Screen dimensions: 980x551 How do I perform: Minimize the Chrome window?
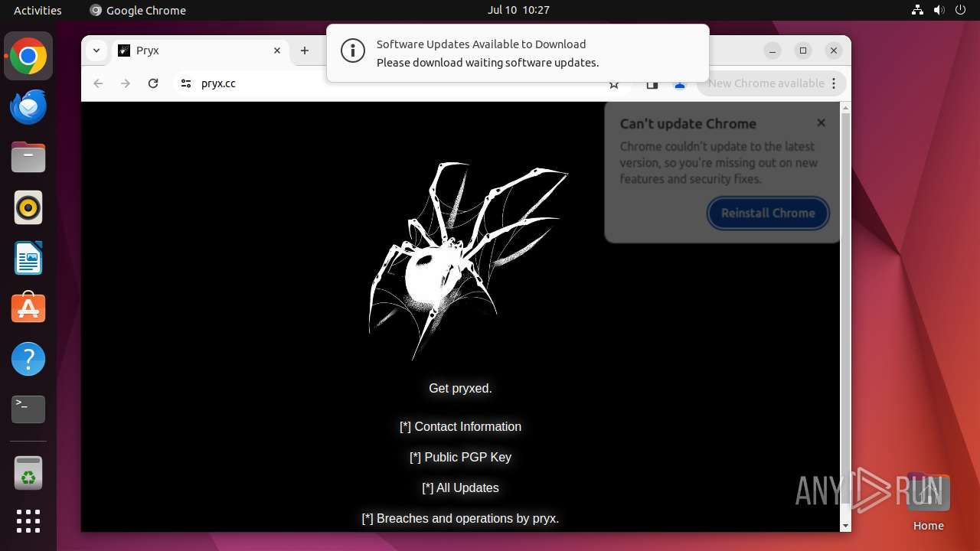(x=773, y=51)
